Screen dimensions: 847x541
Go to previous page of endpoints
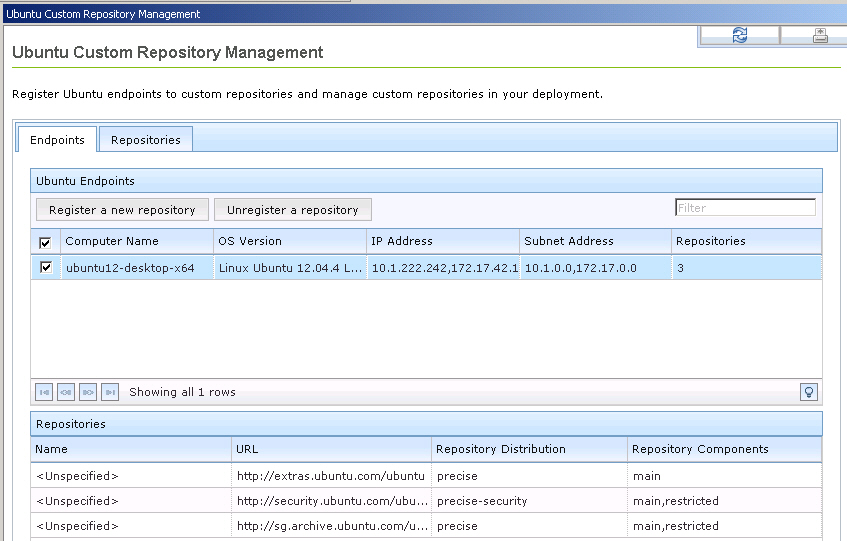click(66, 392)
